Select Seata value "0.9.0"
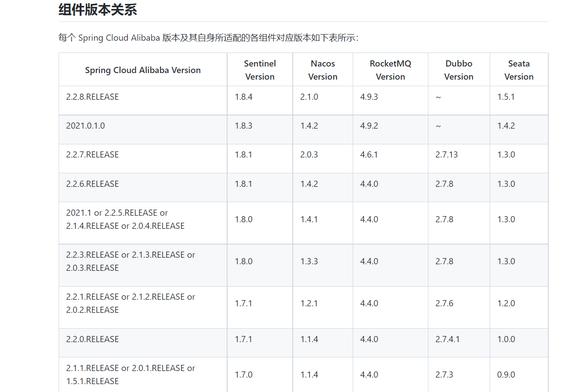This screenshot has height=392, width=582. [506, 374]
